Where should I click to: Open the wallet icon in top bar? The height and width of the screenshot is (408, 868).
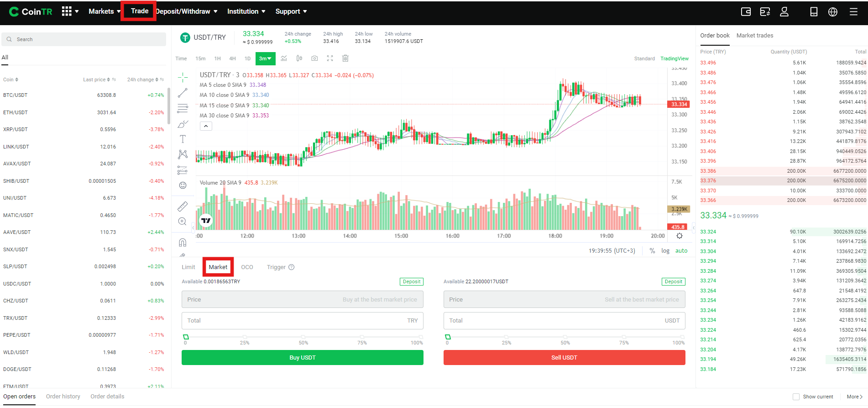click(746, 12)
